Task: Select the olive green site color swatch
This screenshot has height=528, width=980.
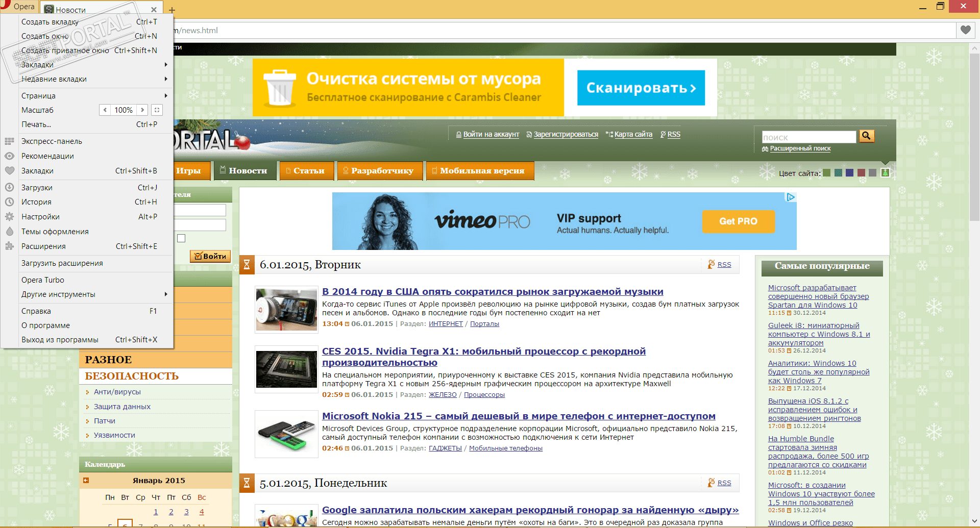Action: (826, 173)
